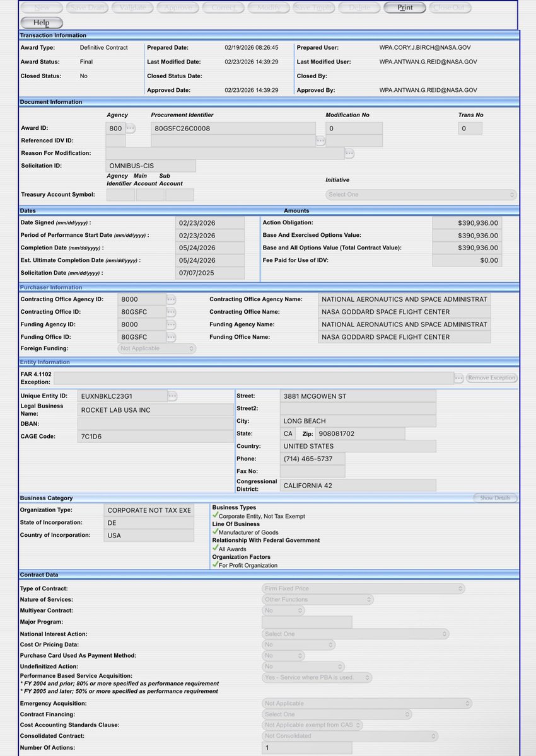This screenshot has height=756, width=536.
Task: Click the Solicitation Date field 07/07/2025
Action: tap(210, 273)
